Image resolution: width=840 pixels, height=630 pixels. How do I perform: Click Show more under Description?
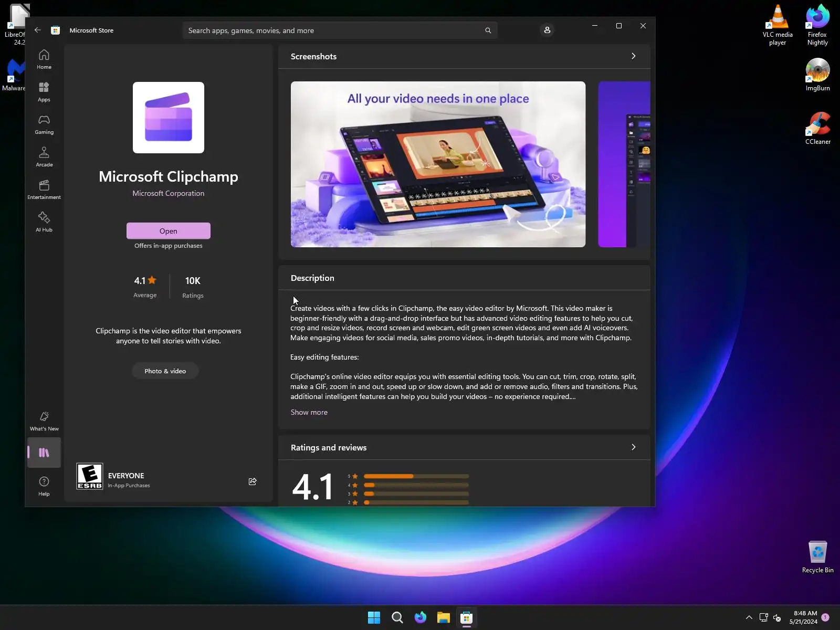coord(309,412)
